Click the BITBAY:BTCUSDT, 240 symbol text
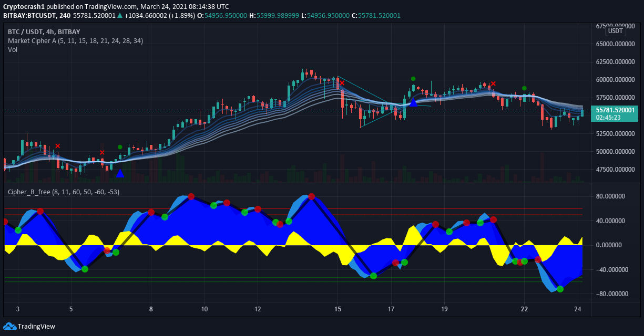 pos(37,16)
